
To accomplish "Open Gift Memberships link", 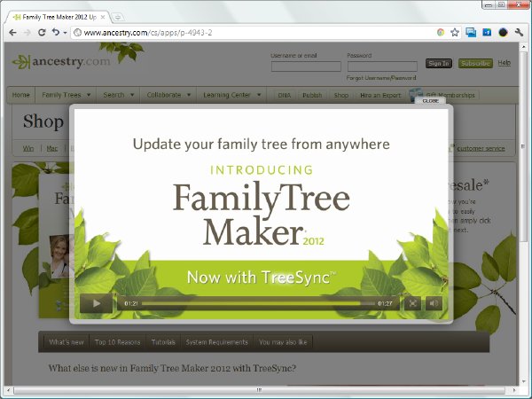I will [450, 96].
